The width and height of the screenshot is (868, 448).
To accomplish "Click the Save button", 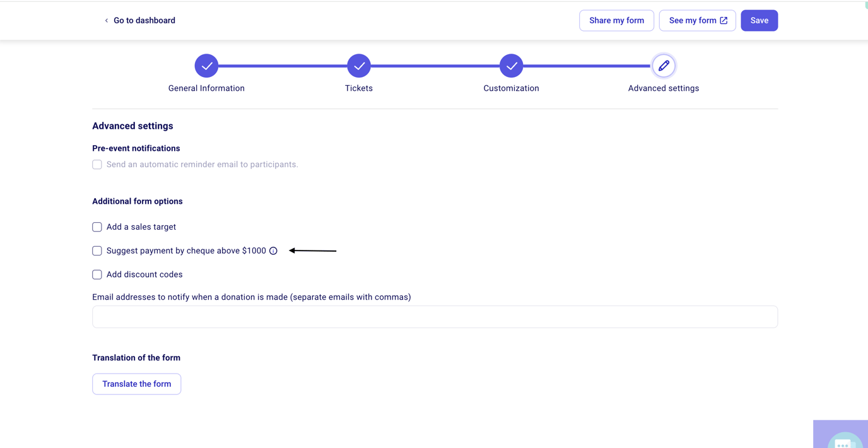I will tap(759, 20).
